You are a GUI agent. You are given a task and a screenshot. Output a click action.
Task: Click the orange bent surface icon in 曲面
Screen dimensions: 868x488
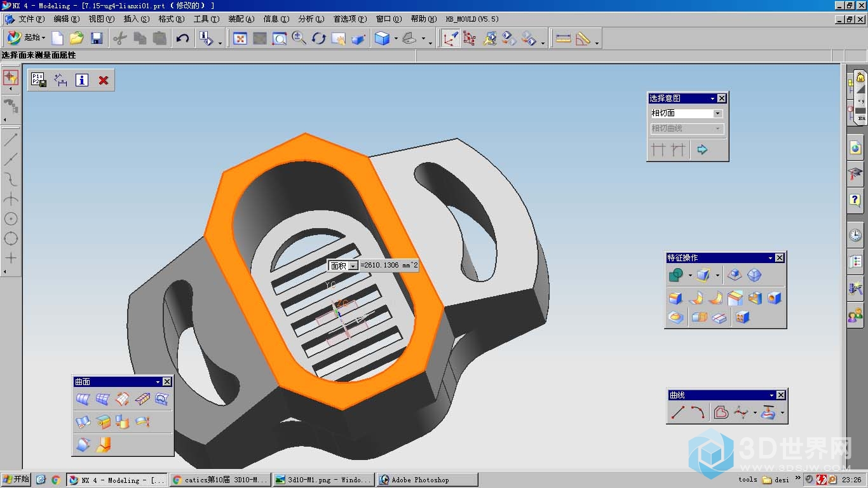tap(103, 445)
